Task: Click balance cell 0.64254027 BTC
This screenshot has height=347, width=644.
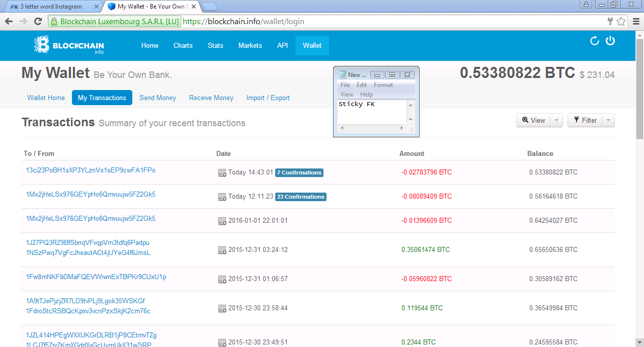Action: 553,220
